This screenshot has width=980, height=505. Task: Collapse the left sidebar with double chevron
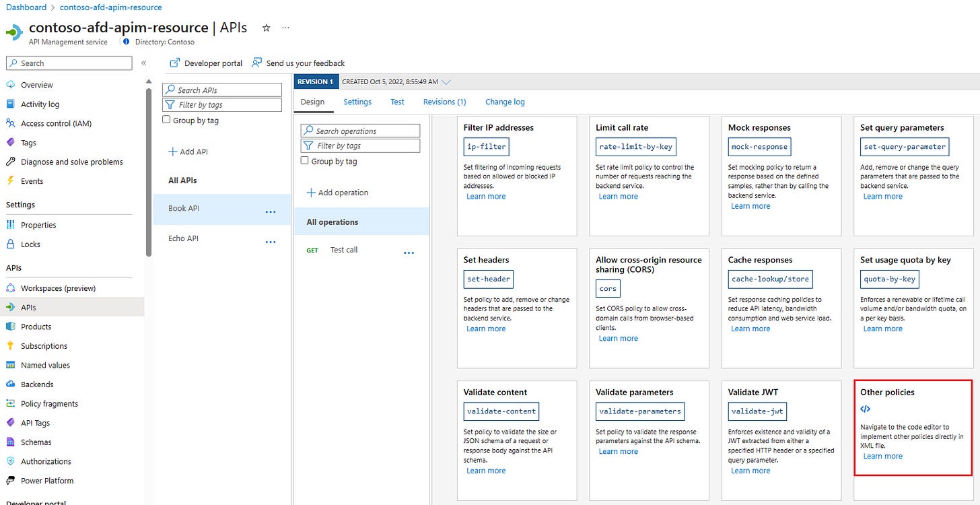click(143, 63)
